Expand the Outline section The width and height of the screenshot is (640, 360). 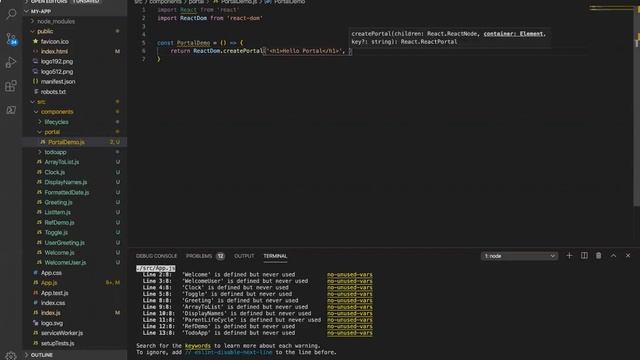click(42, 355)
